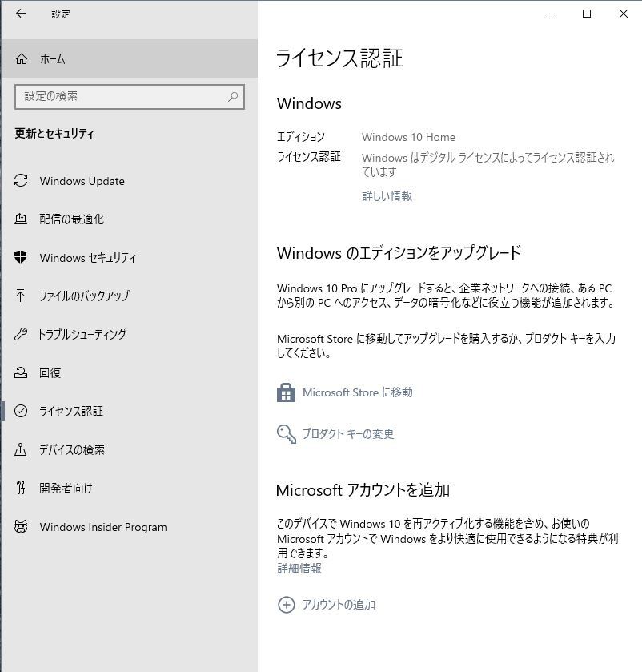Image resolution: width=642 pixels, height=672 pixels.
Task: Click the ファイルのバックアップ arrow icon
Action: (x=21, y=296)
